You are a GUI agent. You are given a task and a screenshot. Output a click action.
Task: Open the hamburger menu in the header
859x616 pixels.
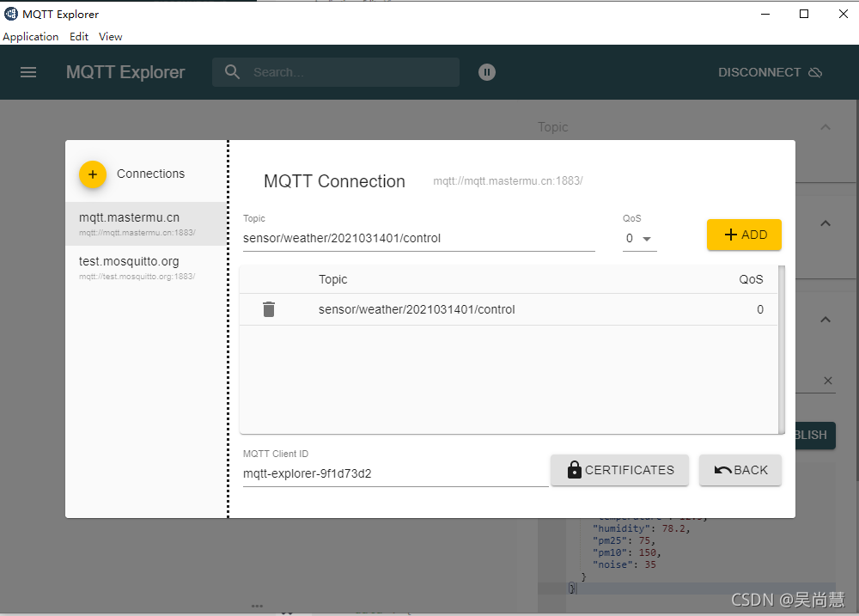click(x=28, y=72)
